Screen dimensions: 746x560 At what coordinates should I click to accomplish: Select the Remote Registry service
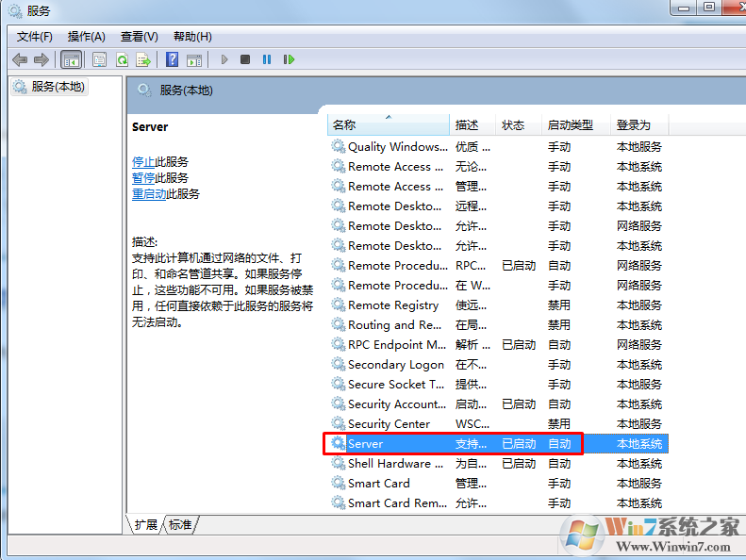coord(393,305)
